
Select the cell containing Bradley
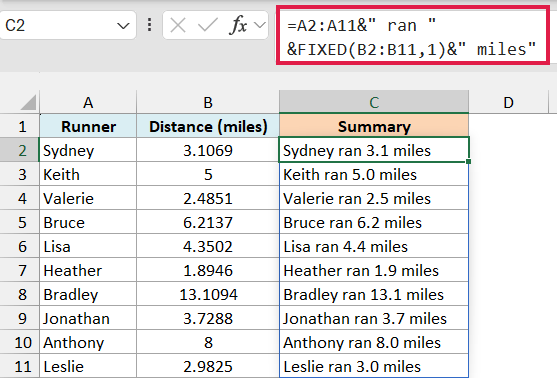coord(88,294)
